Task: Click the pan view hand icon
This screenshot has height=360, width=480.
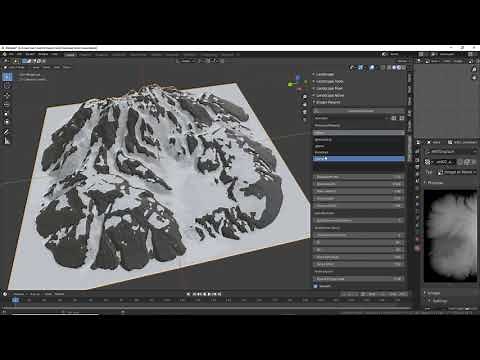Action: tap(305, 105)
